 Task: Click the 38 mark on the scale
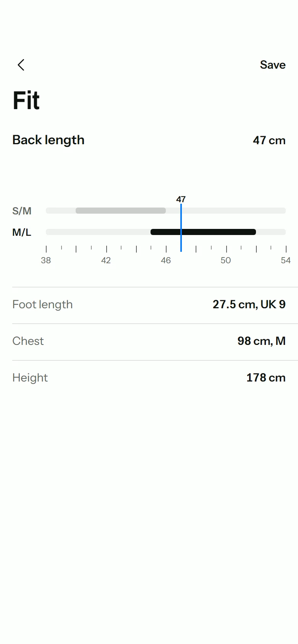46,260
